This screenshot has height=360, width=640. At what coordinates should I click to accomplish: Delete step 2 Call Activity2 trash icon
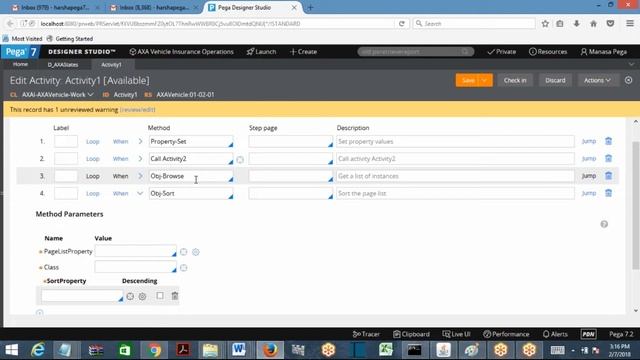click(x=608, y=158)
